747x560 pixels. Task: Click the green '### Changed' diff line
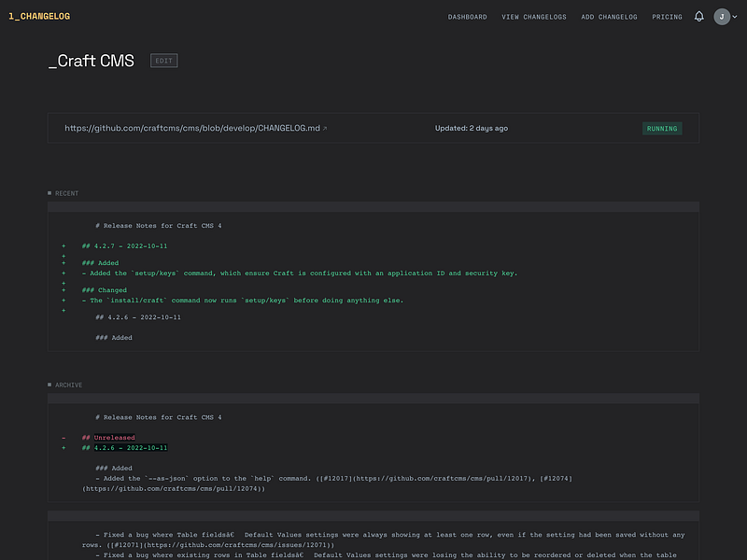(104, 290)
